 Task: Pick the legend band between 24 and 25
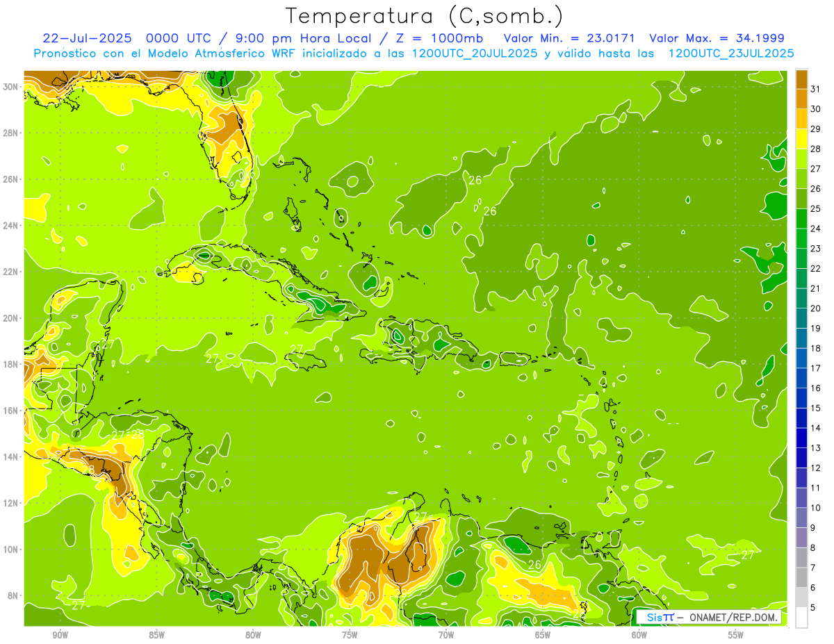click(801, 219)
